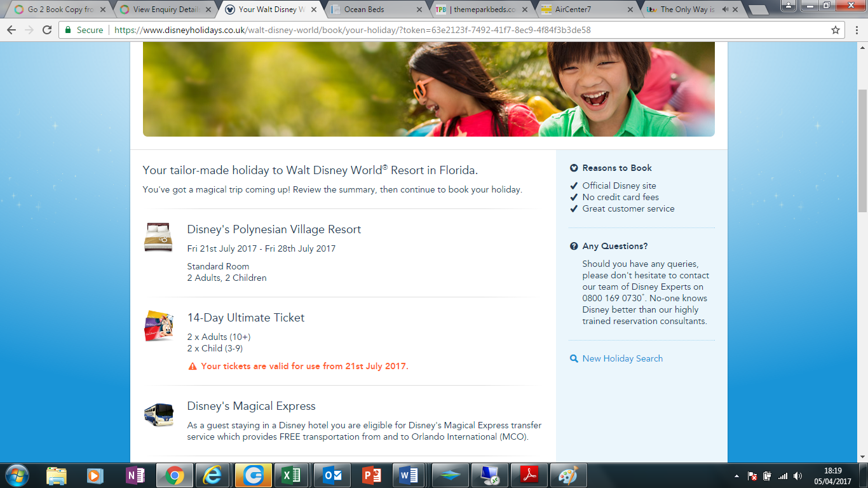Click the Official Disney site text

click(x=620, y=186)
